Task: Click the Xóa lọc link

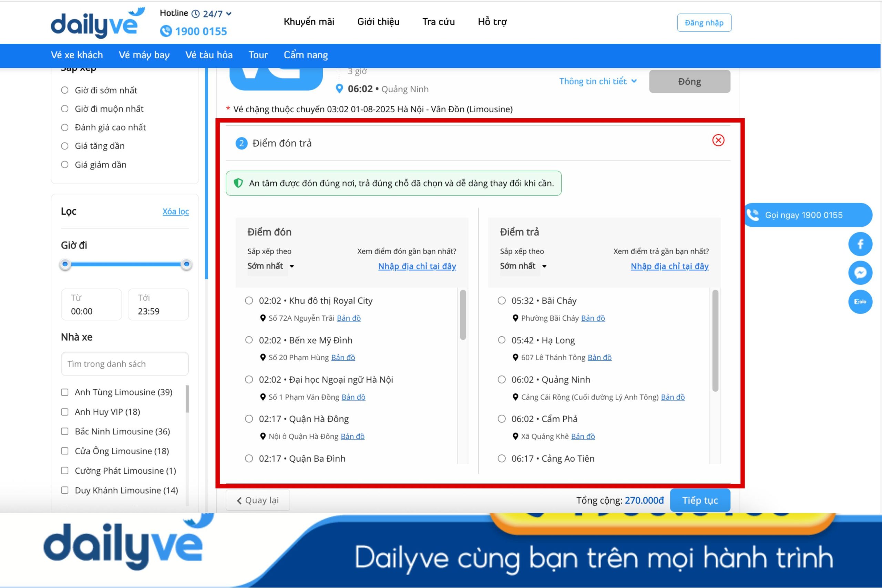Action: [x=175, y=212]
